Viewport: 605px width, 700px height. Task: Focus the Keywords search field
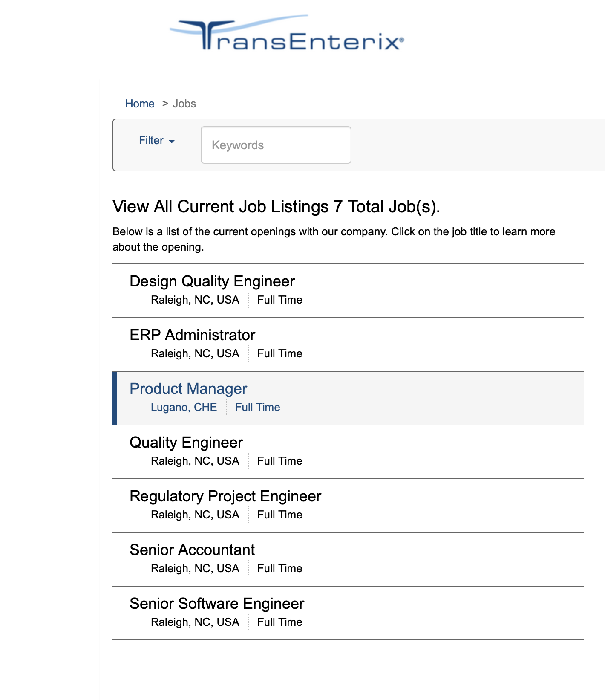click(x=276, y=145)
